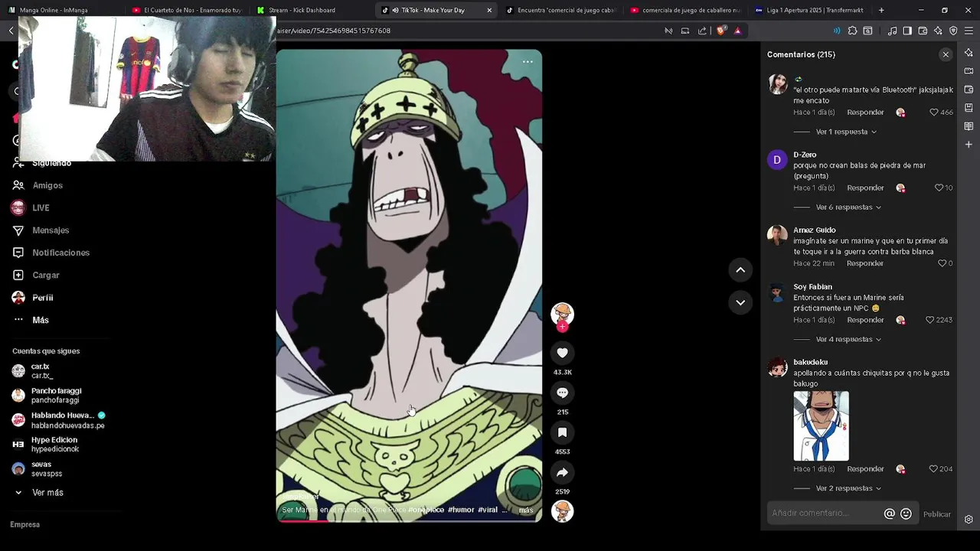Follow the creator via the red plus badge
The image size is (980, 551).
pos(562,327)
